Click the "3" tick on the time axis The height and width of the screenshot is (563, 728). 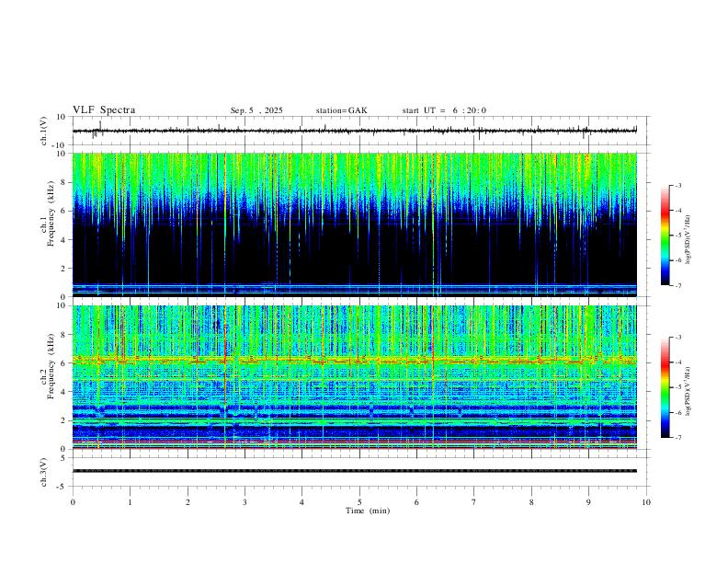pos(245,502)
